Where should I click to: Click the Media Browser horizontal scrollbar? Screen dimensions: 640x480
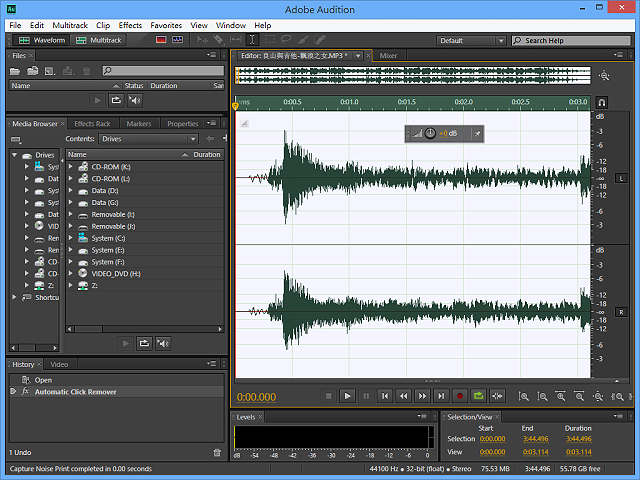(x=145, y=329)
